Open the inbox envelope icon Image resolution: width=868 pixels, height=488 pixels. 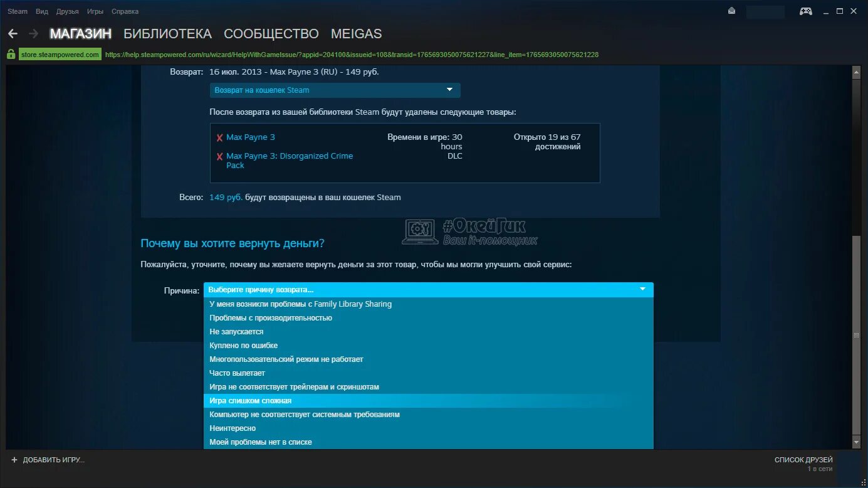(731, 11)
